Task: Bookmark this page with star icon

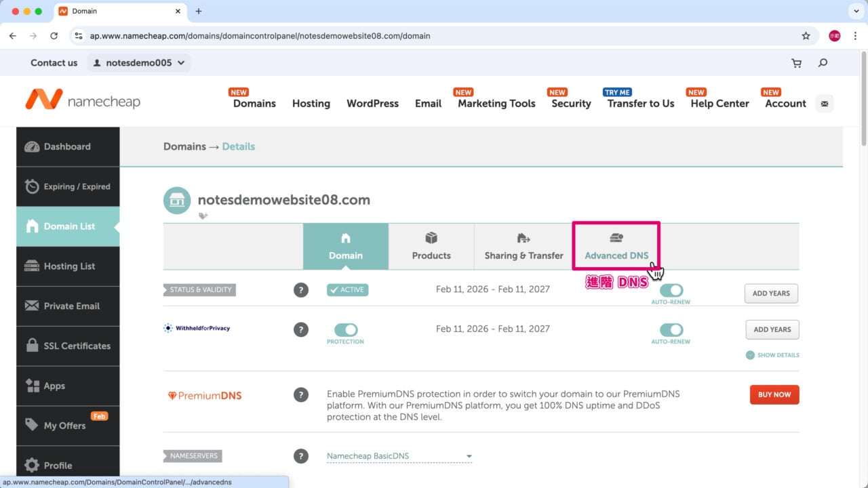Action: 806,36
